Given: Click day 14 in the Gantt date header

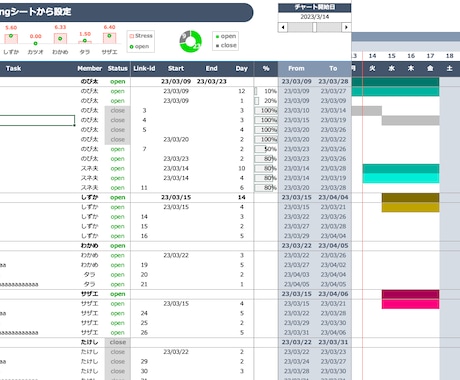Looking at the screenshot, I should click(372, 56).
